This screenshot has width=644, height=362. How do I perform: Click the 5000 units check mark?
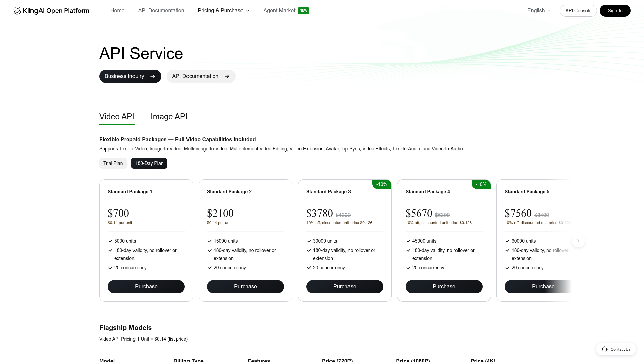(110, 241)
